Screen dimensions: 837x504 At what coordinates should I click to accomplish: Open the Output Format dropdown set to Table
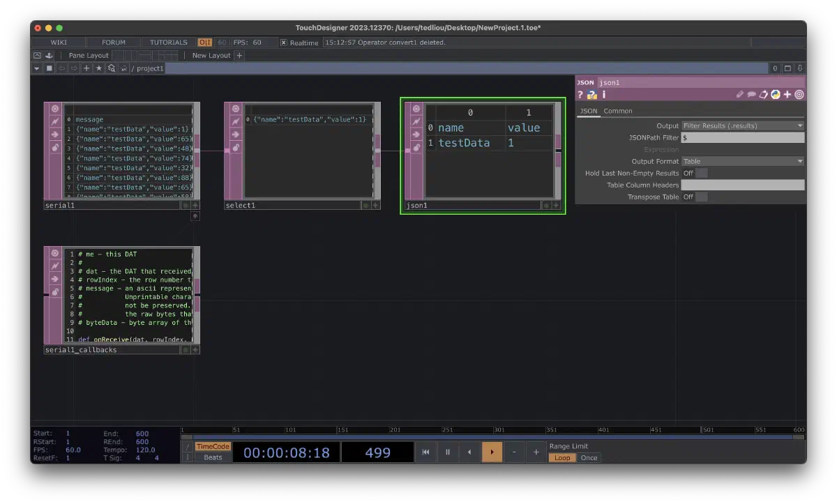[x=742, y=161]
